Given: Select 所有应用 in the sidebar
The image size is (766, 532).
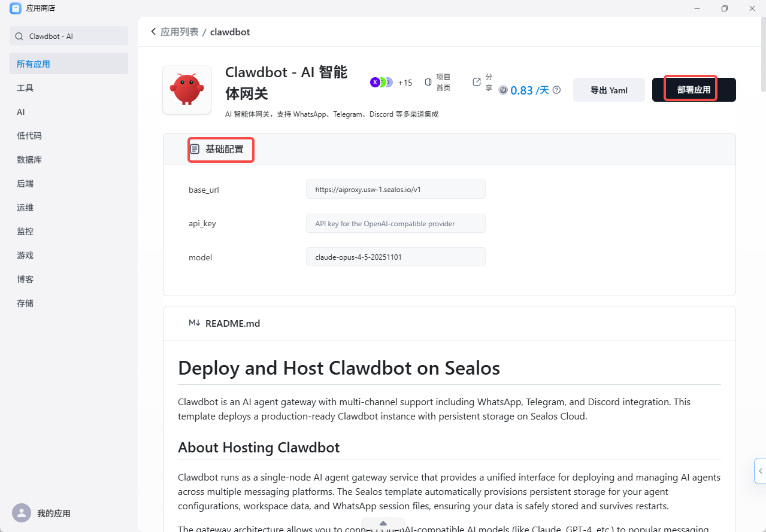Looking at the screenshot, I should [69, 63].
